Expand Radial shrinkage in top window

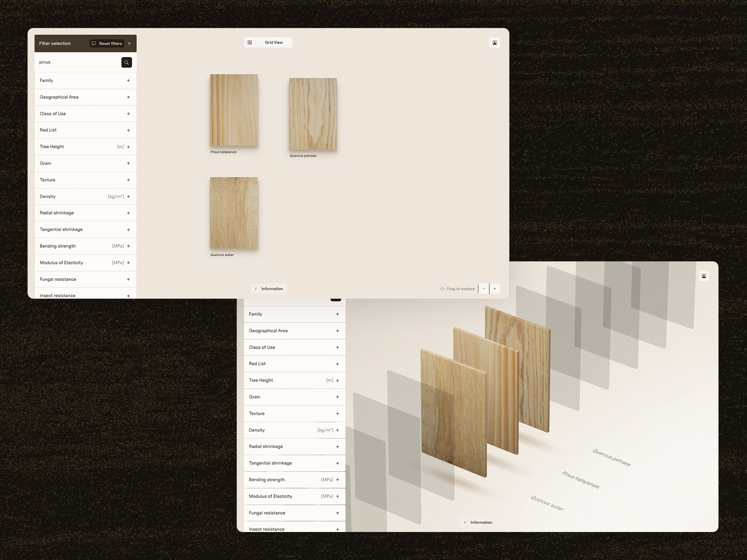(85, 213)
